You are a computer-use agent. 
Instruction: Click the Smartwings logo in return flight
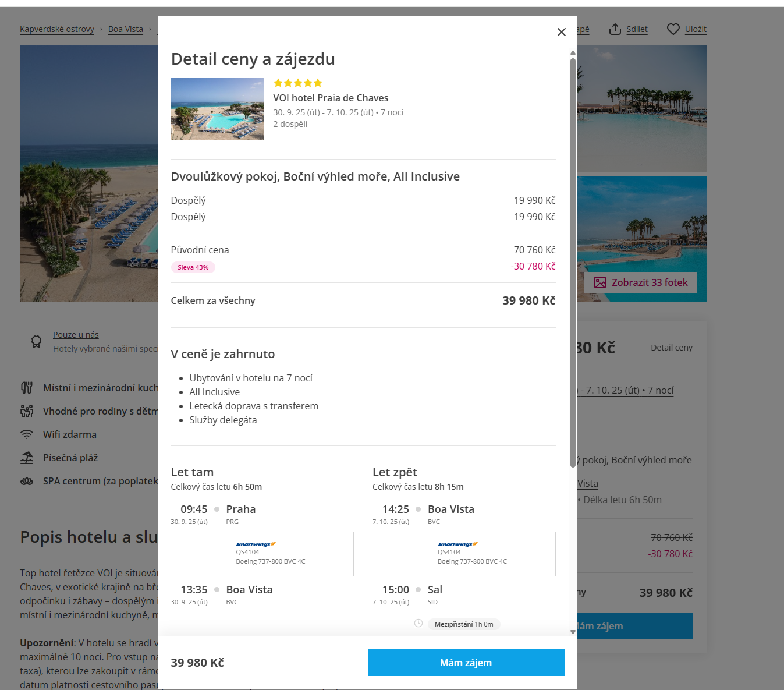point(457,544)
